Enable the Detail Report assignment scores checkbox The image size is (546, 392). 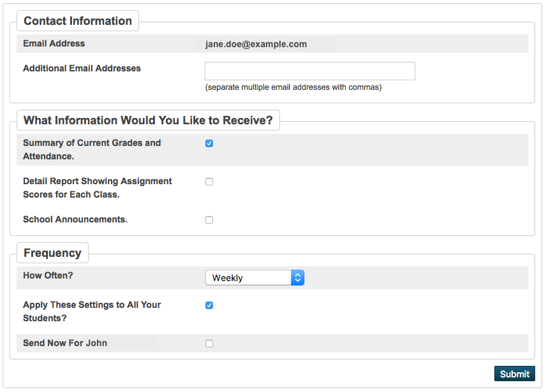coord(209,182)
